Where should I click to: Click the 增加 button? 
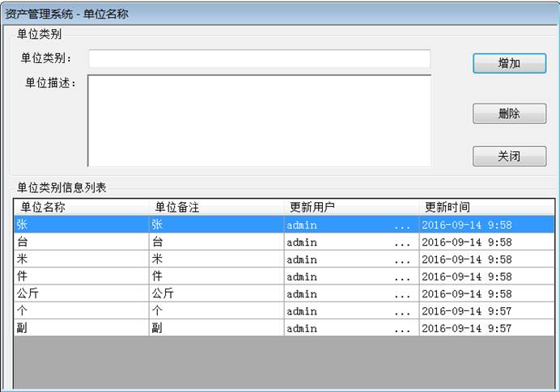click(x=509, y=64)
